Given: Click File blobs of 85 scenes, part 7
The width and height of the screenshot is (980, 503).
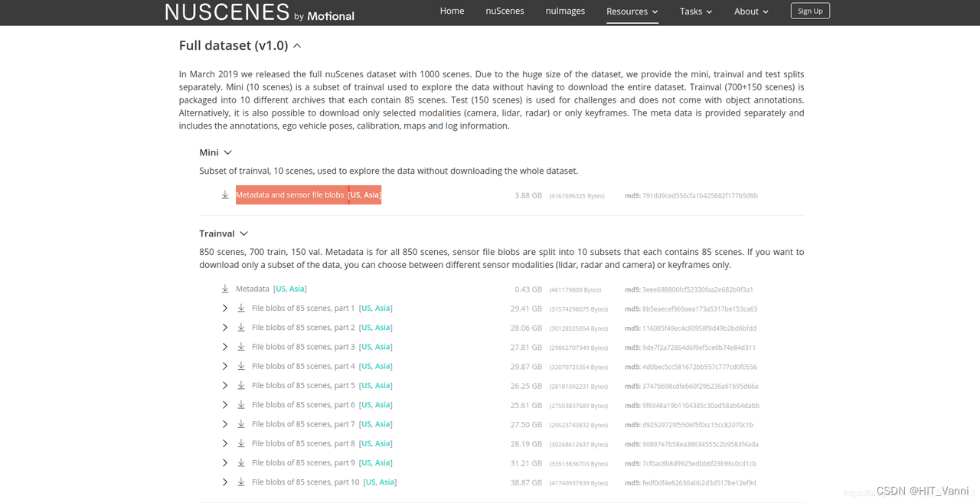Looking at the screenshot, I should pos(303,424).
